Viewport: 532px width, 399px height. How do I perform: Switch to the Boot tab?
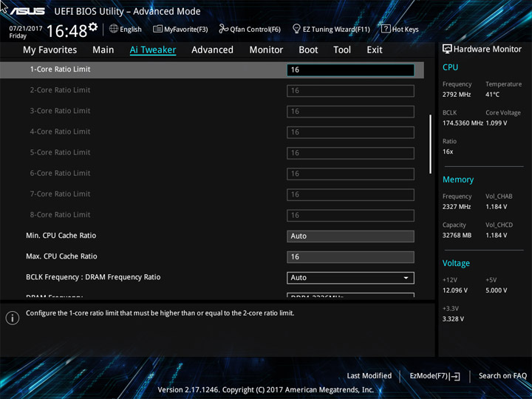308,50
